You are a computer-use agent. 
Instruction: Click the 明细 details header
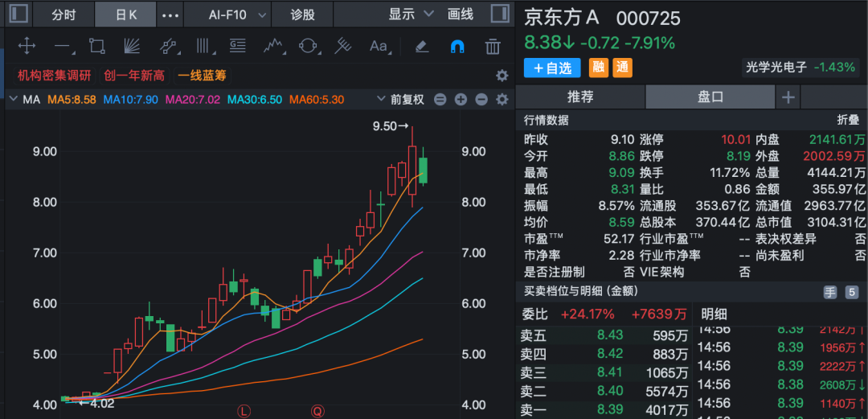(713, 314)
